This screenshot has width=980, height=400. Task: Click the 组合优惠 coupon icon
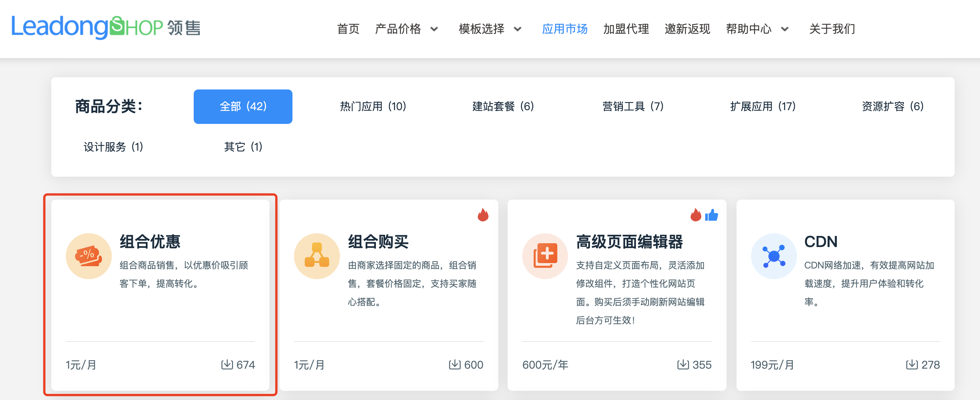89,256
